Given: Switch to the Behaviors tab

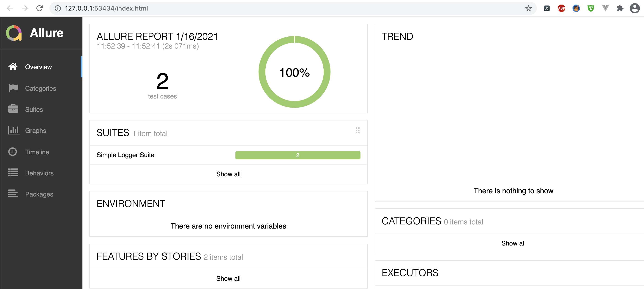Looking at the screenshot, I should tap(39, 173).
